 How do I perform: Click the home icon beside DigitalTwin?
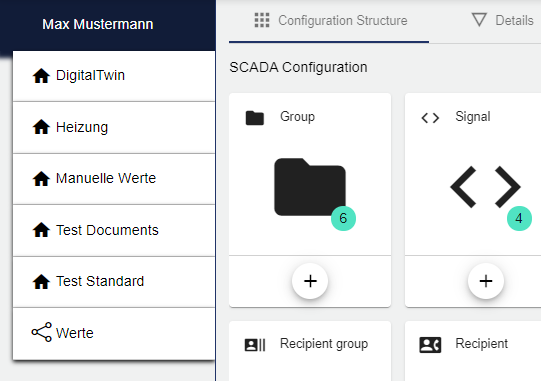[41, 76]
